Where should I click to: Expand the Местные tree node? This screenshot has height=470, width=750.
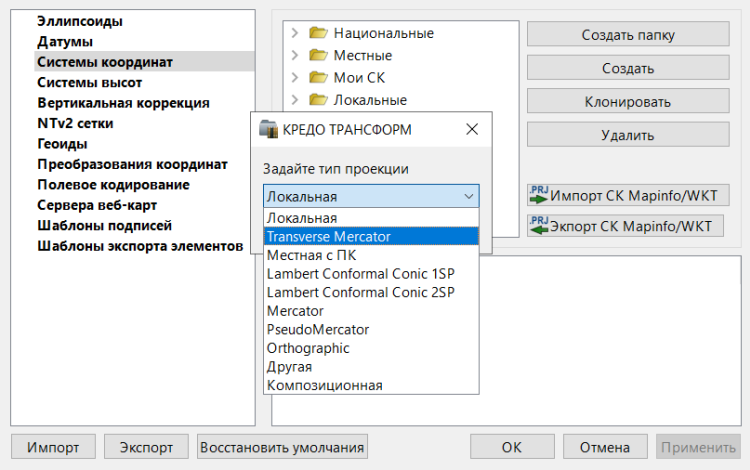295,55
